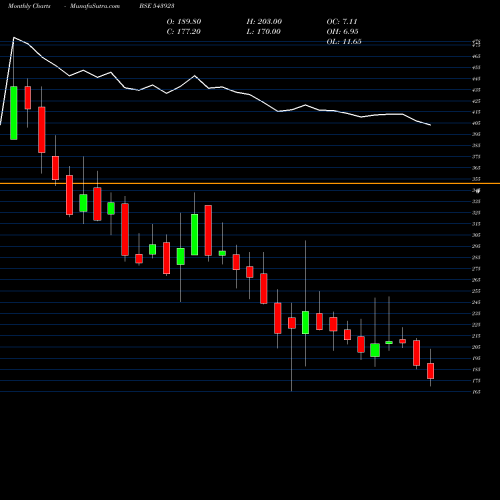The width and height of the screenshot is (500, 500).
Task: Click the 405 price axis label
Action: pyautogui.click(x=476, y=123)
